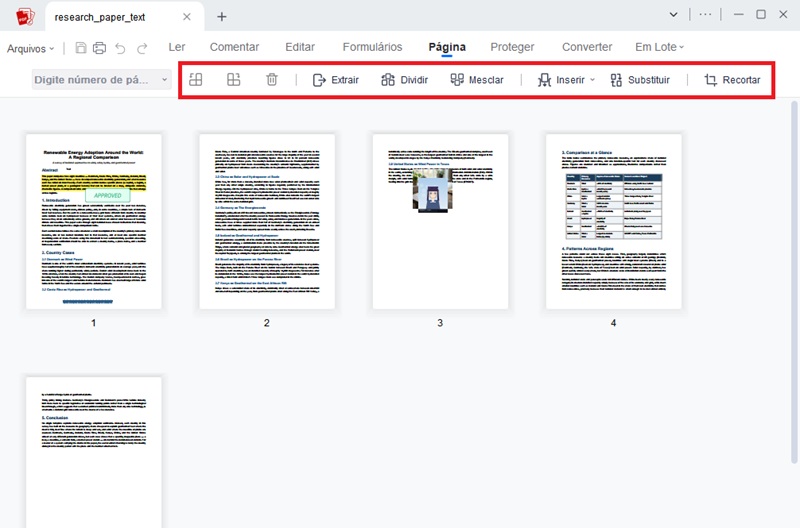Click the Undo arrow icon

coord(120,48)
